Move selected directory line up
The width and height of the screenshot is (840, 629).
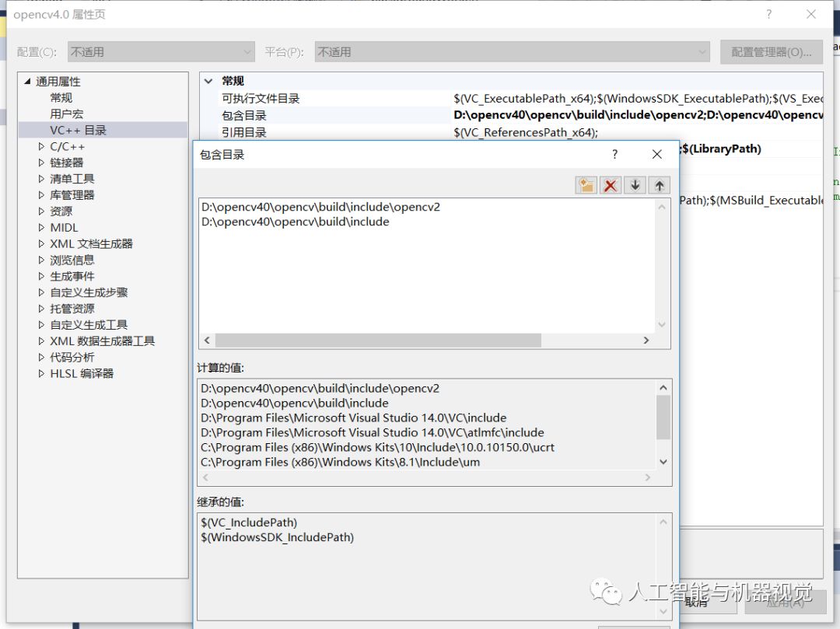point(659,186)
